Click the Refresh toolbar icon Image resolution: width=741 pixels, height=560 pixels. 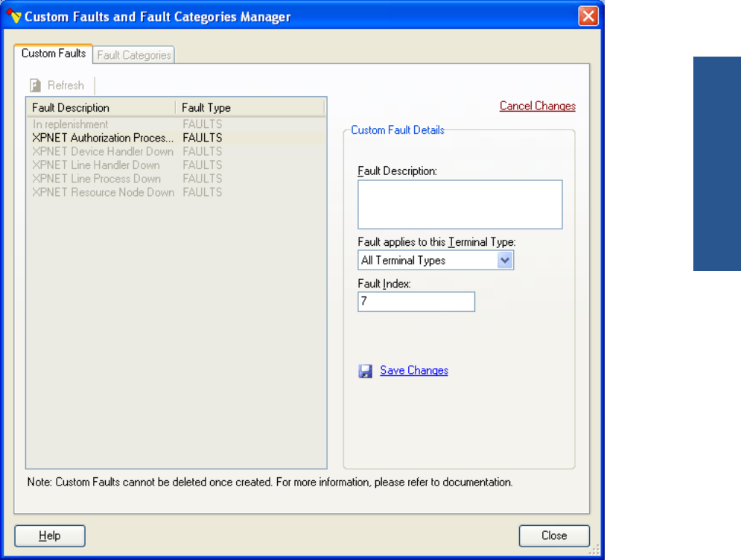click(x=35, y=86)
